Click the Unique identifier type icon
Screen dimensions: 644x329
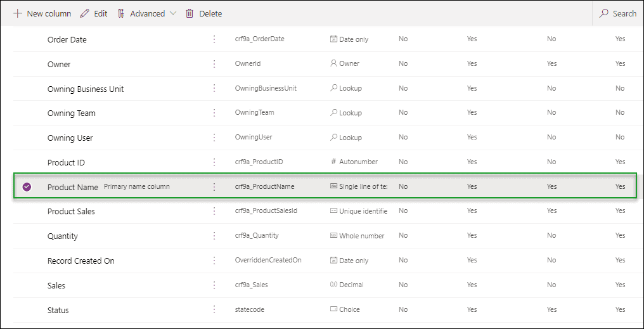point(333,210)
